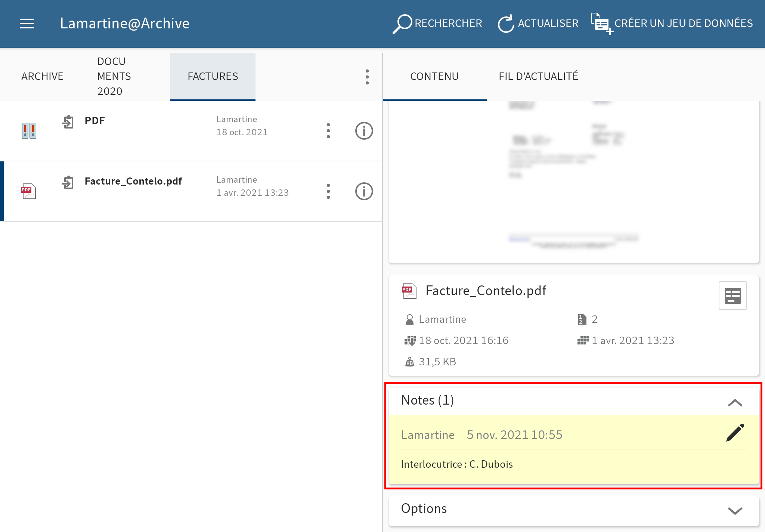765x532 pixels.
Task: Open the hamburger navigation menu
Action: pos(27,24)
